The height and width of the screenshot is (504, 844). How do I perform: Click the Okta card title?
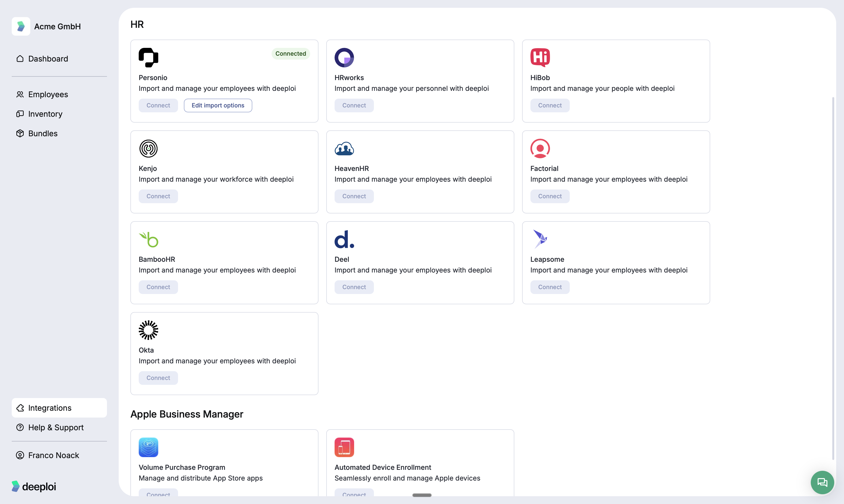tap(146, 350)
